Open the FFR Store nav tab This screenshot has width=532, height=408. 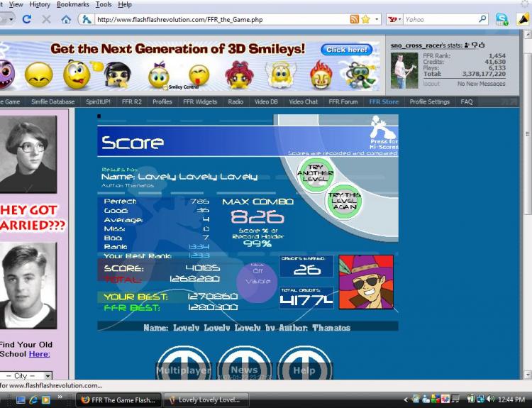384,101
